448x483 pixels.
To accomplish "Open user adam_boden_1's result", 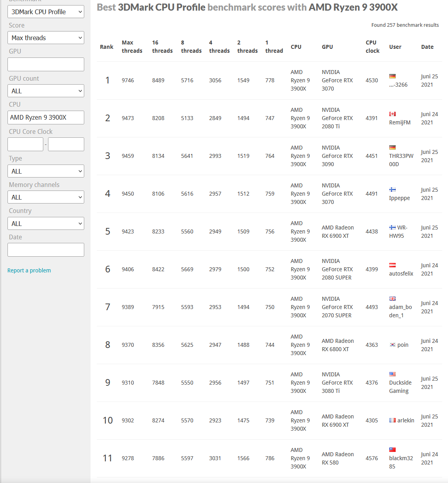I will click(400, 311).
